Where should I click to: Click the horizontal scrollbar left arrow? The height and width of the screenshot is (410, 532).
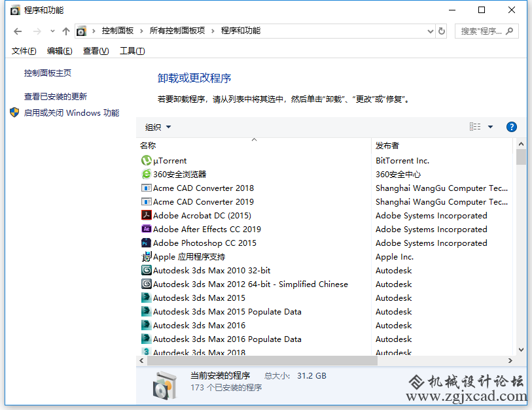pos(141,361)
